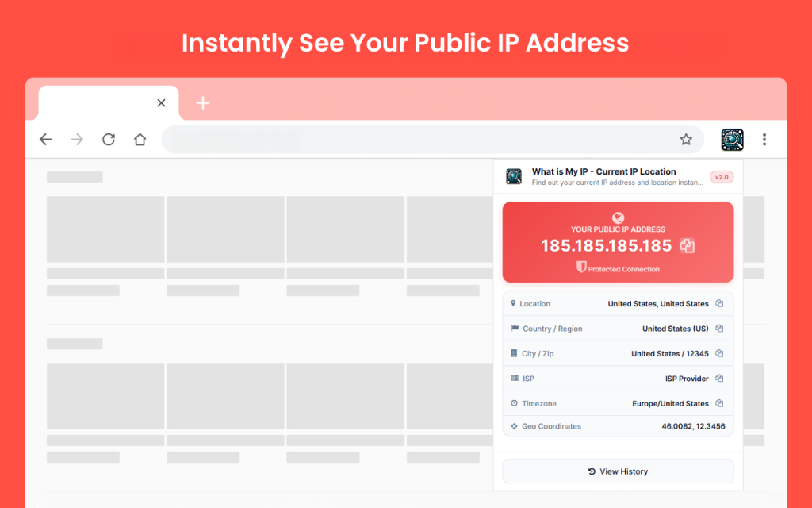Open a new tab with plus button
Image resolution: width=812 pixels, height=508 pixels.
point(203,103)
